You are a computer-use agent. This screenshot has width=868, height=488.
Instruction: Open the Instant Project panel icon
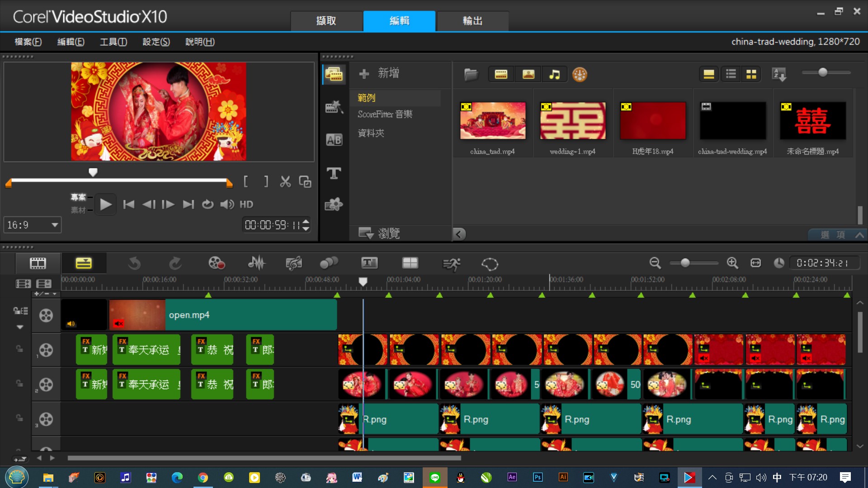[x=334, y=107]
